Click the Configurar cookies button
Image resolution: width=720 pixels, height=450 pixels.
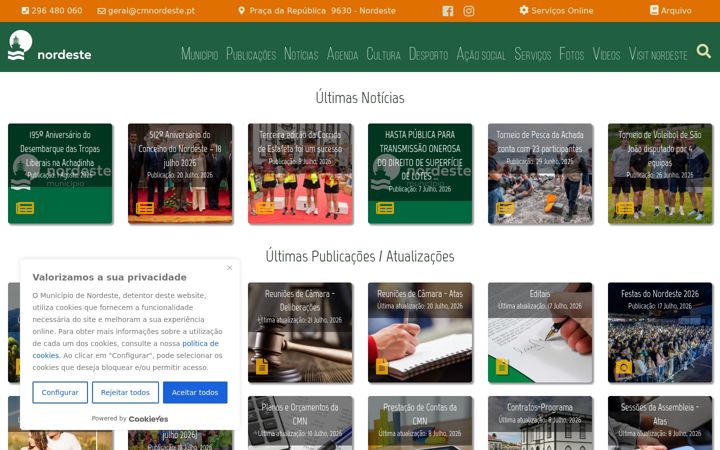coord(60,393)
